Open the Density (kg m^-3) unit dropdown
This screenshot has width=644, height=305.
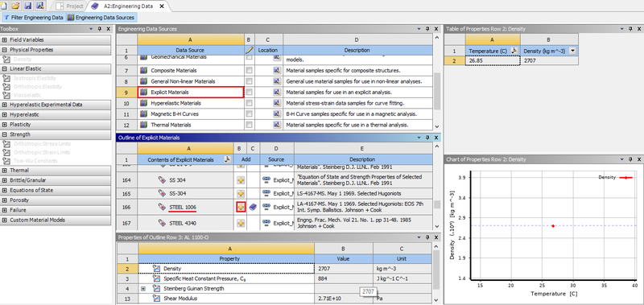click(x=572, y=51)
